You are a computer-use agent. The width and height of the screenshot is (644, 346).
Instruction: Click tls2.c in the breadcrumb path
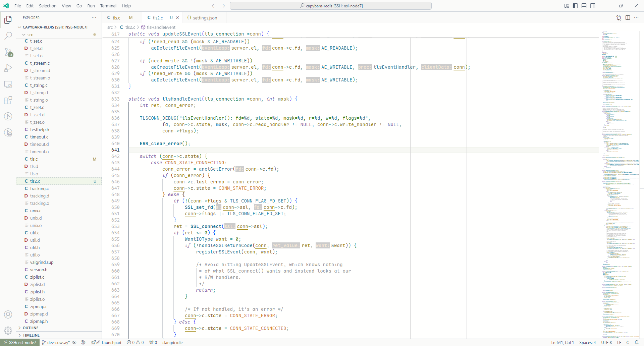click(x=130, y=27)
